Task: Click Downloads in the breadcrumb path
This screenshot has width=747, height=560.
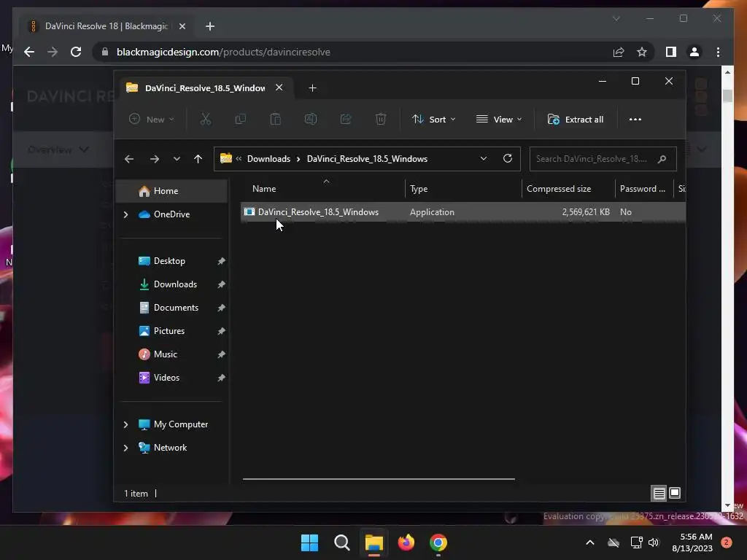Action: (268, 159)
